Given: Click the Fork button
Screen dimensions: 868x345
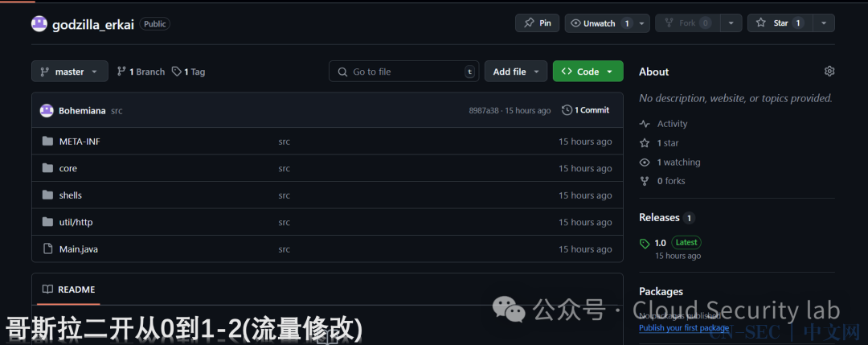Looking at the screenshot, I should click(x=687, y=23).
